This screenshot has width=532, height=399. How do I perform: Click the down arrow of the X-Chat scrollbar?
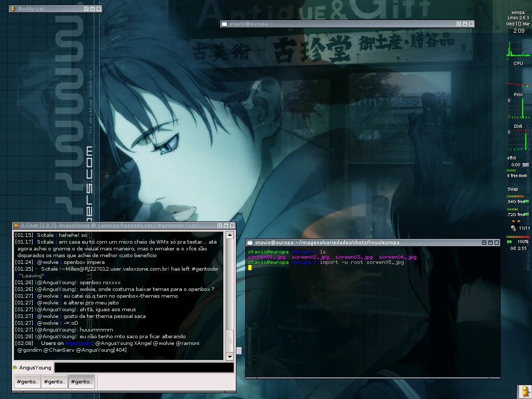coord(230,356)
